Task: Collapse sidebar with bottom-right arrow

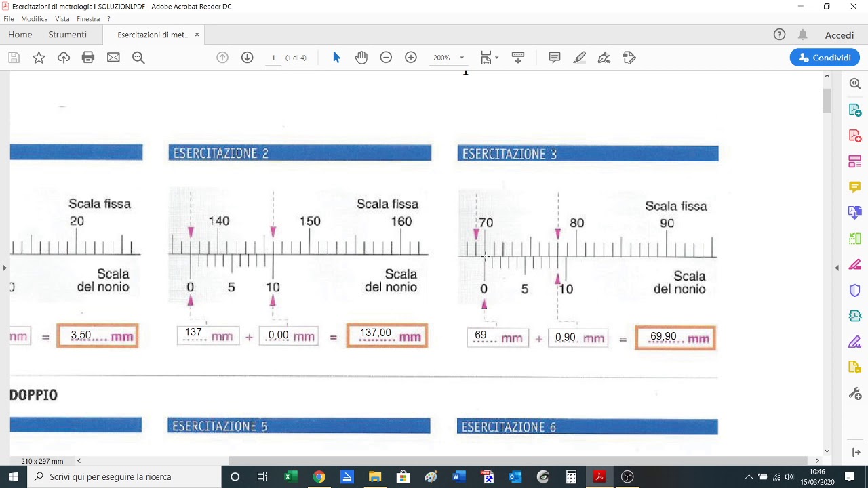Action: (x=855, y=452)
